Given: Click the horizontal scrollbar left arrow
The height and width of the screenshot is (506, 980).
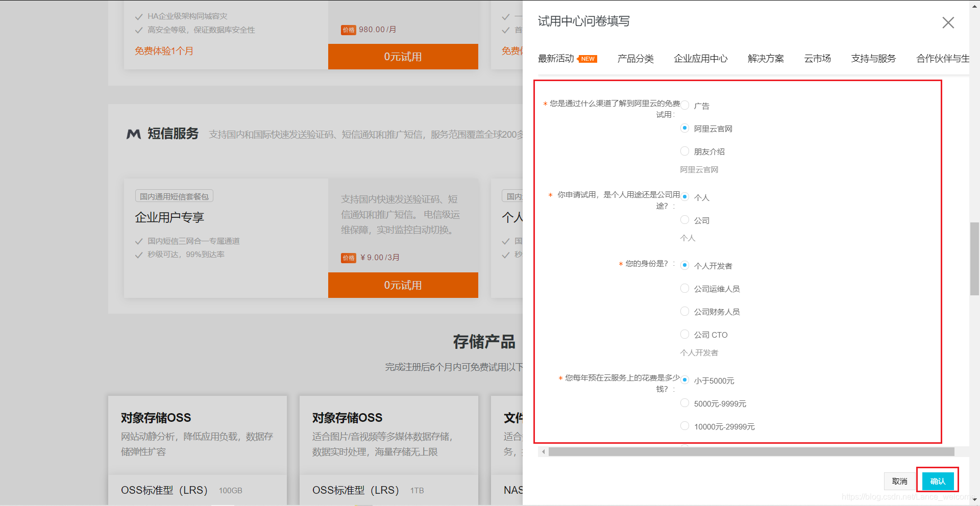Looking at the screenshot, I should coord(543,452).
